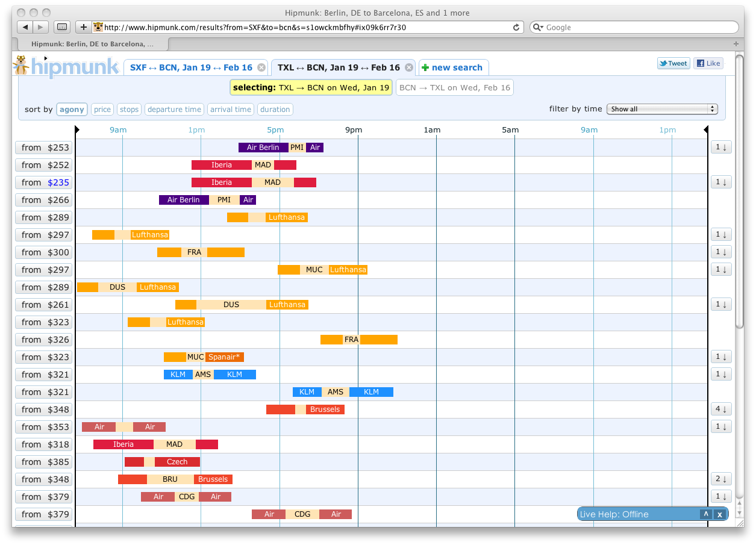This screenshot has width=756, height=545.
Task: Click the Tweet button
Action: click(x=673, y=63)
